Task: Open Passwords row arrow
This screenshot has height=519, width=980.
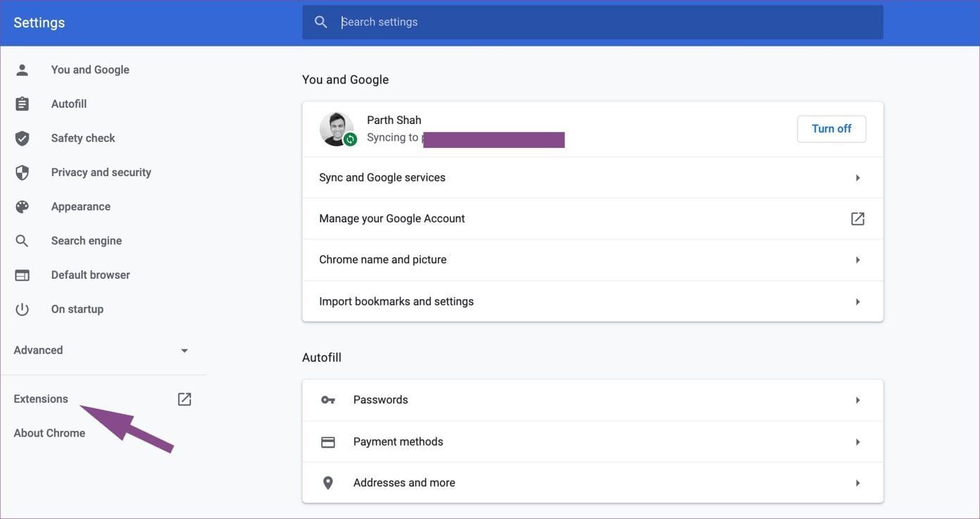Action: (x=857, y=400)
